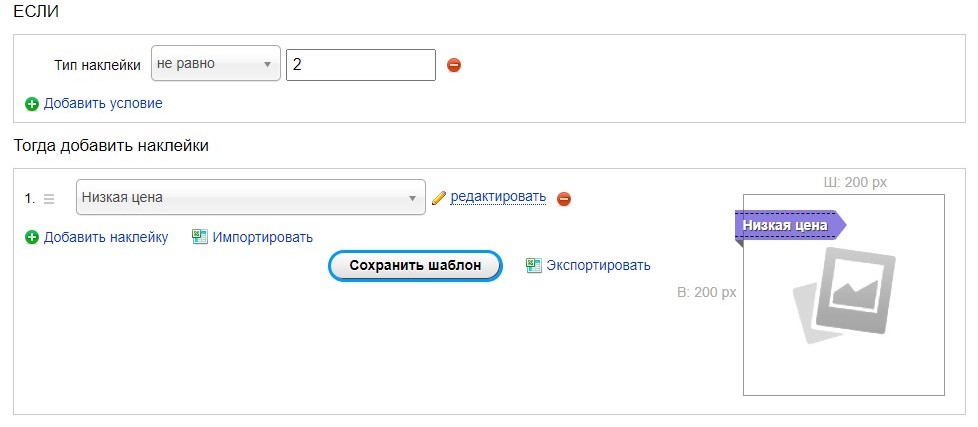Click the spreadsheet icon beside Импортировать
Screen dimensions: 978x427
pyautogui.click(x=200, y=237)
